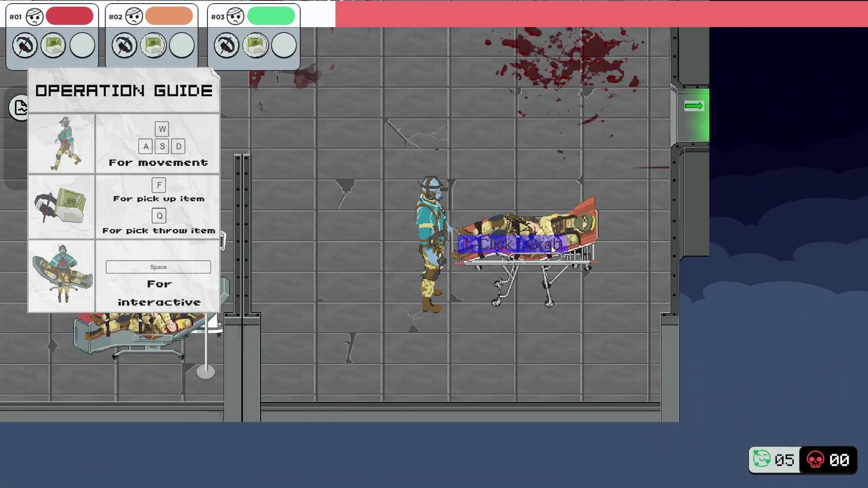This screenshot has height=488, width=868.
Task: Select patient #01 tourniquet item slot
Action: point(25,45)
